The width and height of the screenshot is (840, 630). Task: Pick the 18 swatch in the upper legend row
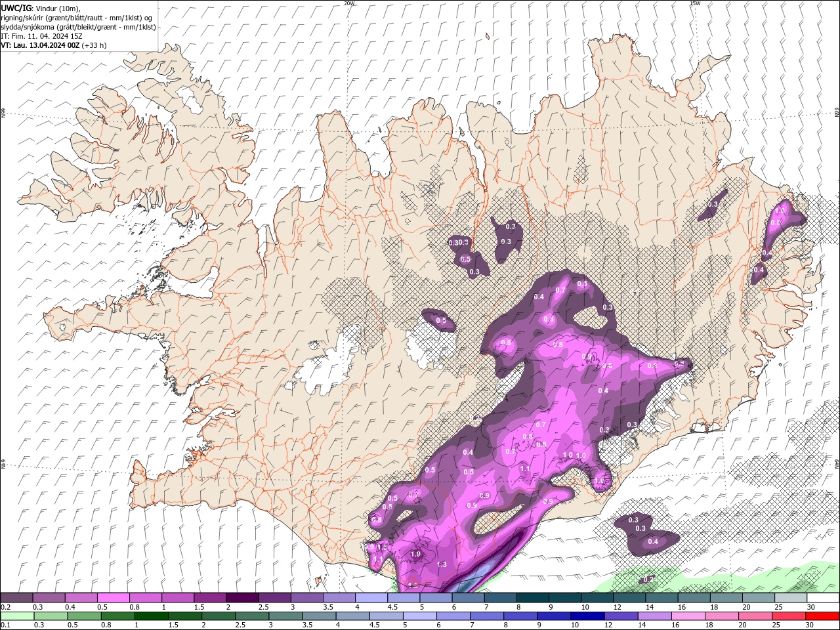coord(726,598)
